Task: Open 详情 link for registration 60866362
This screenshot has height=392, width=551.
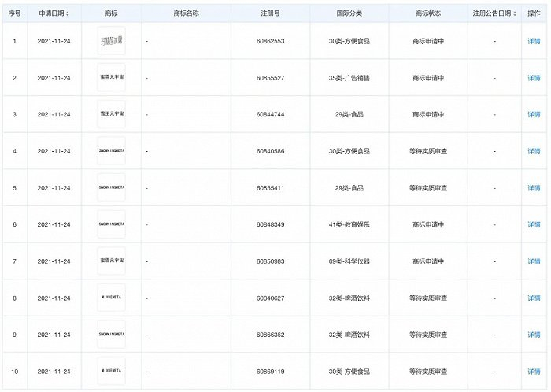Action: pos(534,335)
